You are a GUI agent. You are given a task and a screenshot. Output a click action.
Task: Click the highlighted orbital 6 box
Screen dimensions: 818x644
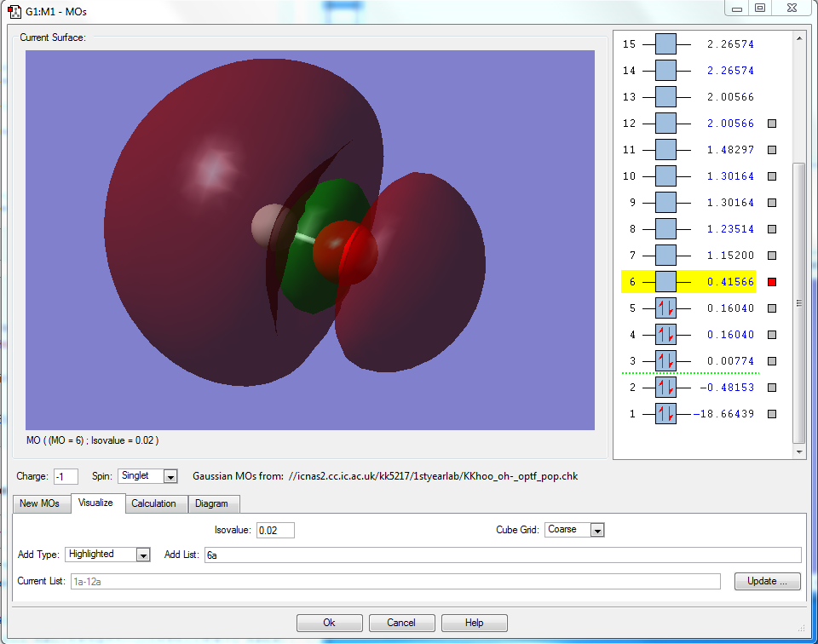pyautogui.click(x=665, y=282)
